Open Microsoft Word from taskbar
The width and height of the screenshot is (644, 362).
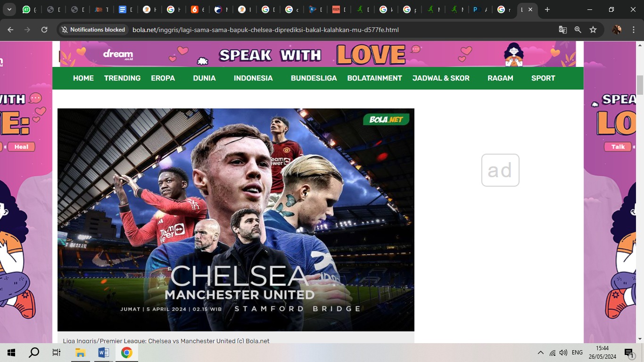tap(103, 353)
